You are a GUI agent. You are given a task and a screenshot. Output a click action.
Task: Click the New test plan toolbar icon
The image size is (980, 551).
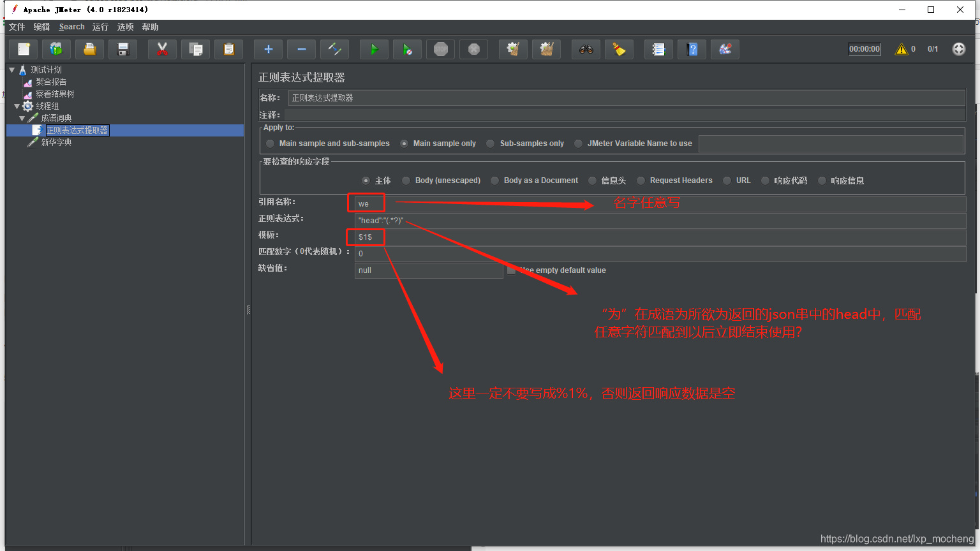click(x=24, y=49)
